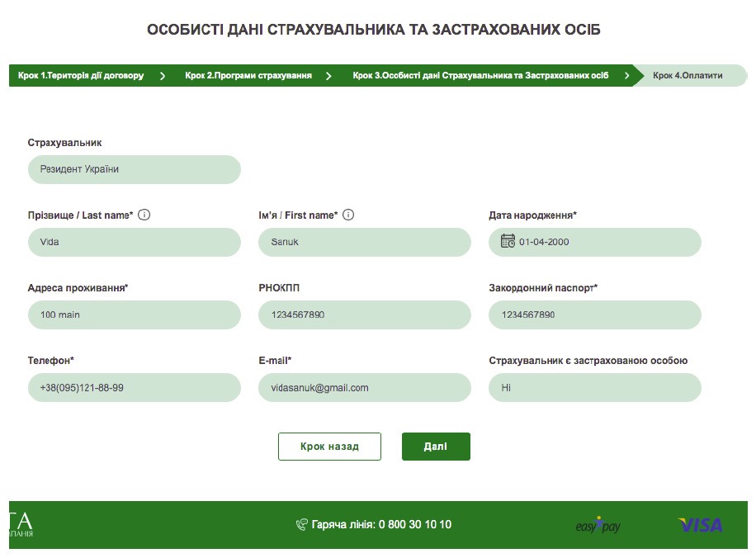756x558 pixels.
Task: Click the First name field containing Sanuk
Action: 365,242
